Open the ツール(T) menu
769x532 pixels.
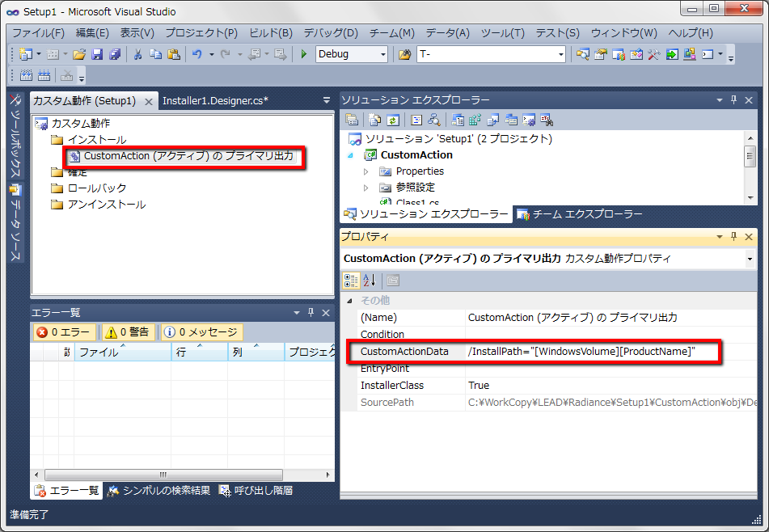(x=503, y=33)
